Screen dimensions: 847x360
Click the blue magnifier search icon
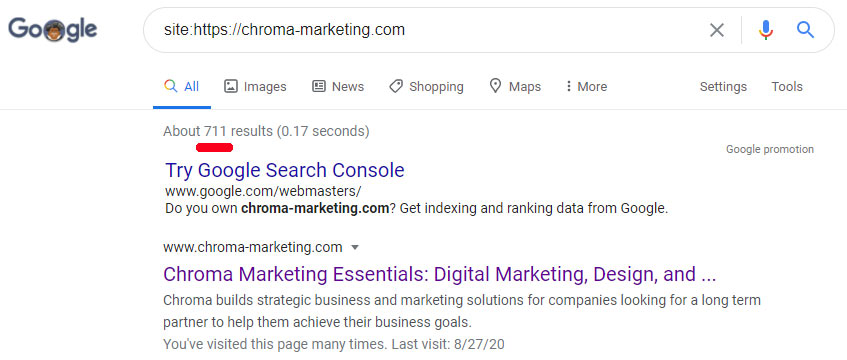click(x=805, y=30)
